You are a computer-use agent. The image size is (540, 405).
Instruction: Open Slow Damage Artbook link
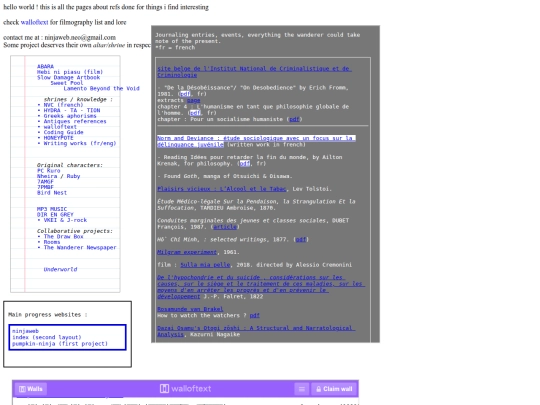[69, 77]
